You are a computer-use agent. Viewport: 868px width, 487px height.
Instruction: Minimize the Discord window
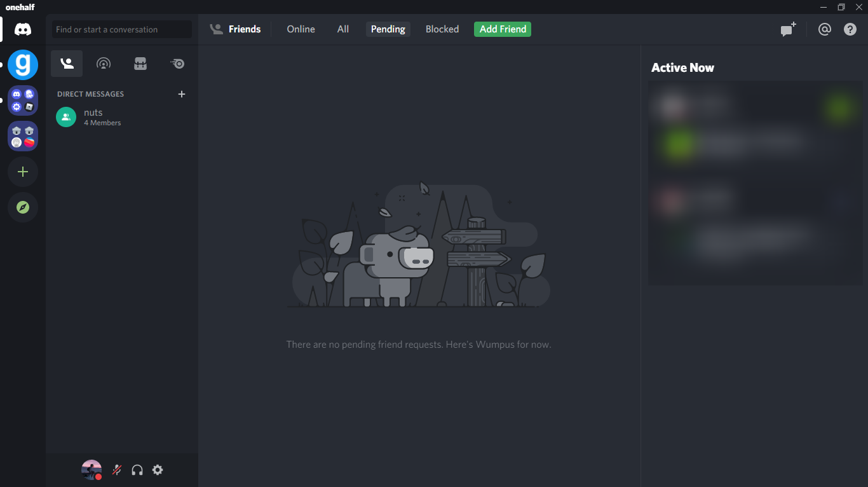pyautogui.click(x=824, y=7)
